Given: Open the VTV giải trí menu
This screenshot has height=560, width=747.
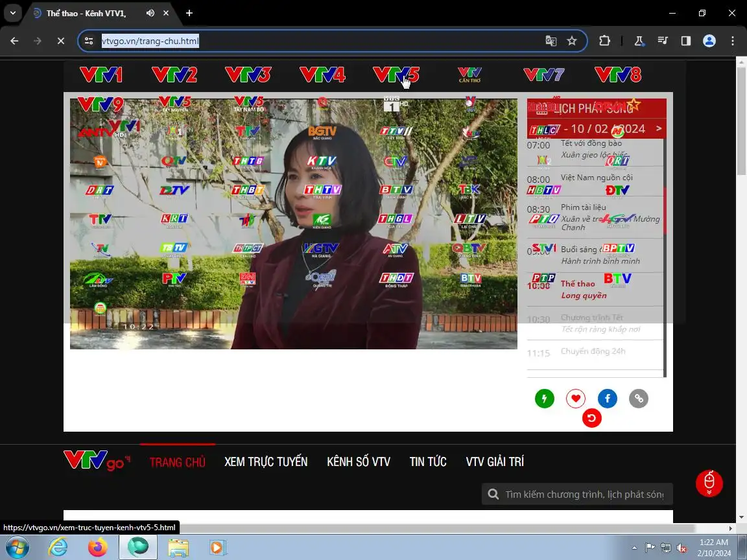Looking at the screenshot, I should [x=495, y=462].
